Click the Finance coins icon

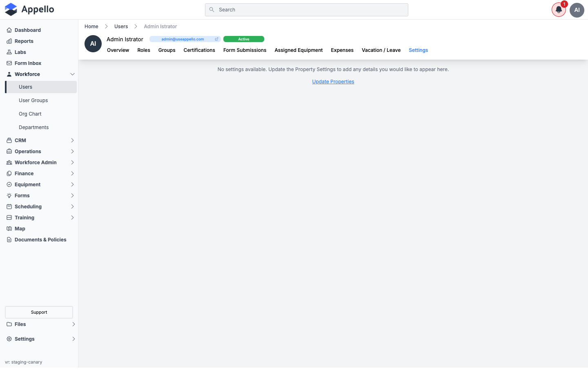[x=9, y=174]
